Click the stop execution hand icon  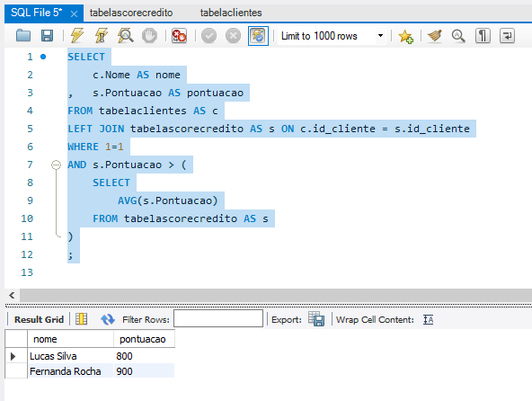tap(149, 36)
